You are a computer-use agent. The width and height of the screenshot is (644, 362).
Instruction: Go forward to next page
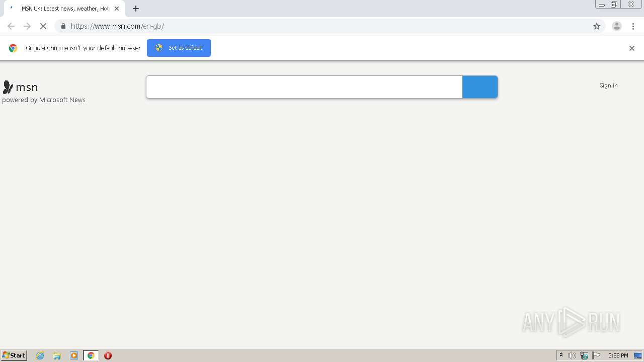coord(27,26)
